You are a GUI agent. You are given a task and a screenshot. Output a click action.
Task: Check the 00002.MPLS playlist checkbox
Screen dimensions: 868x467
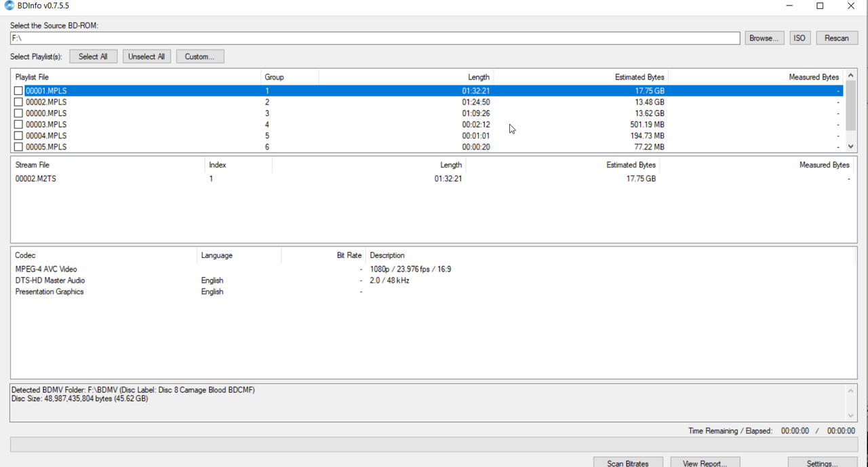tap(18, 102)
